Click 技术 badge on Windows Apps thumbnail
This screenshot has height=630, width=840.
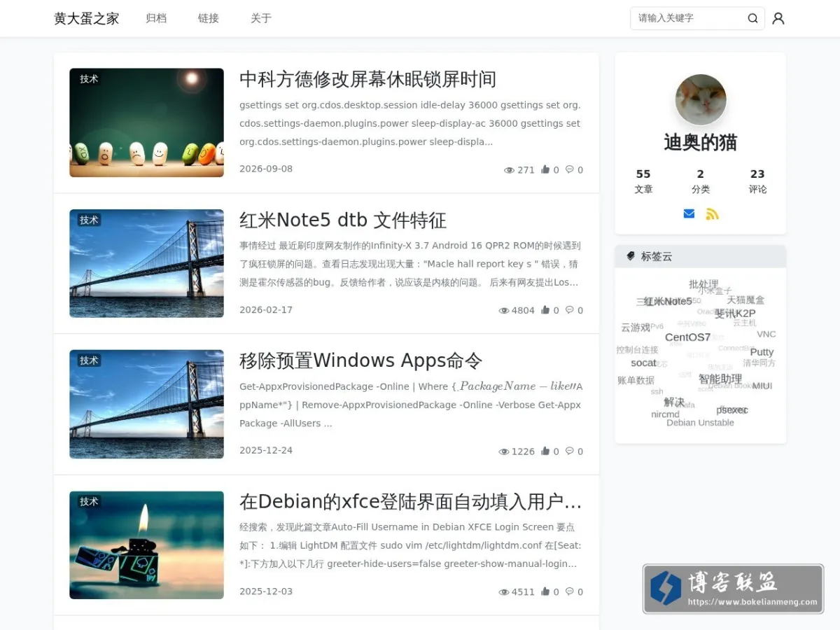[x=89, y=360]
